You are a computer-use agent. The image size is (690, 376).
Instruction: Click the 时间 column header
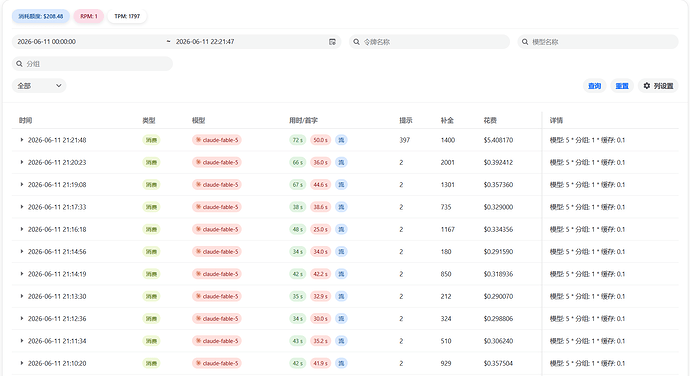[x=26, y=120]
